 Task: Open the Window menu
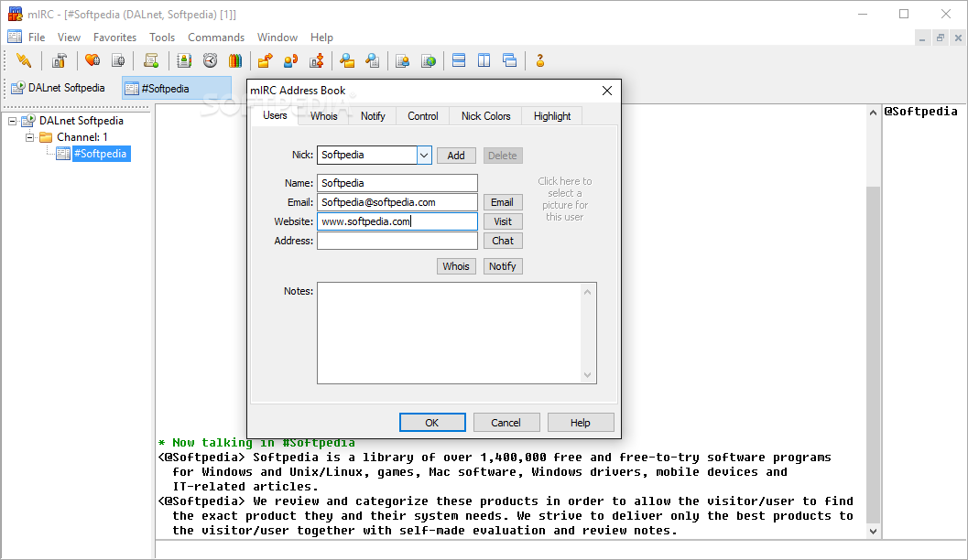point(277,37)
